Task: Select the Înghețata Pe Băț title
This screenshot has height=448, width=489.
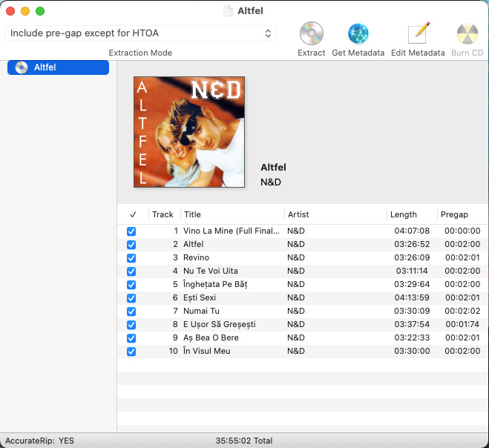Action: [x=215, y=284]
